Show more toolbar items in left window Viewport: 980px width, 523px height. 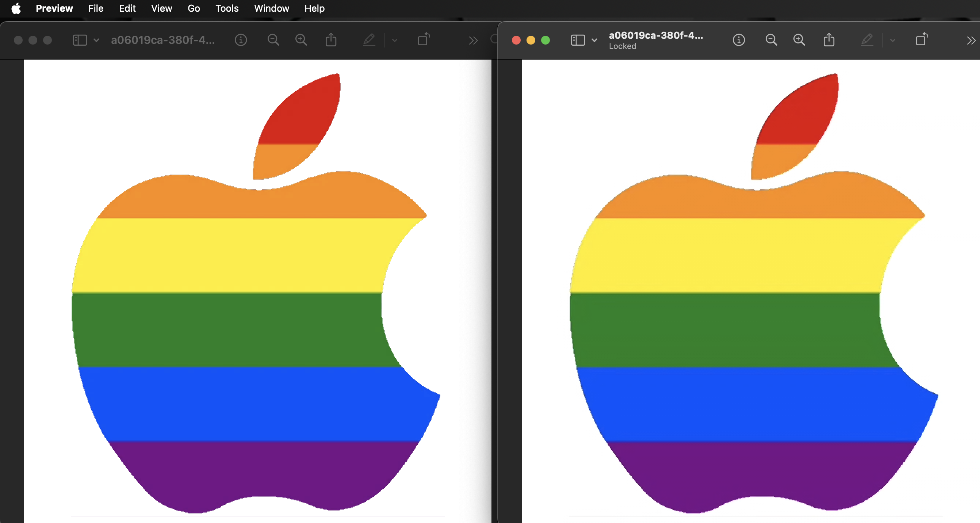pos(473,40)
